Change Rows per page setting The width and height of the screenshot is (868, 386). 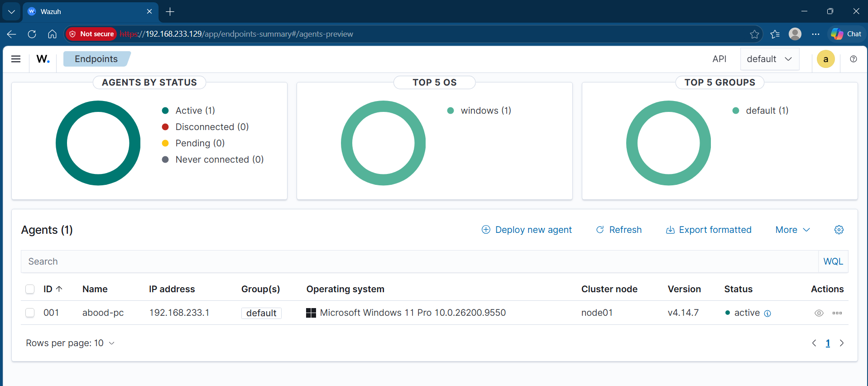[x=70, y=343]
